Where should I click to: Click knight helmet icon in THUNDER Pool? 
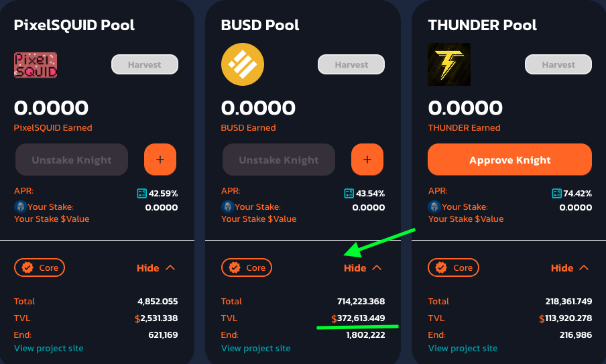[x=434, y=207]
